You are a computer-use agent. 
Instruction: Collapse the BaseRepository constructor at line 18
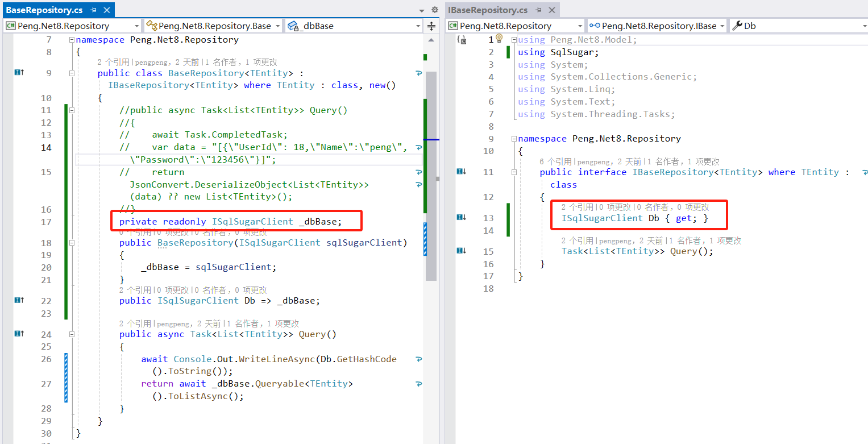pos(72,243)
